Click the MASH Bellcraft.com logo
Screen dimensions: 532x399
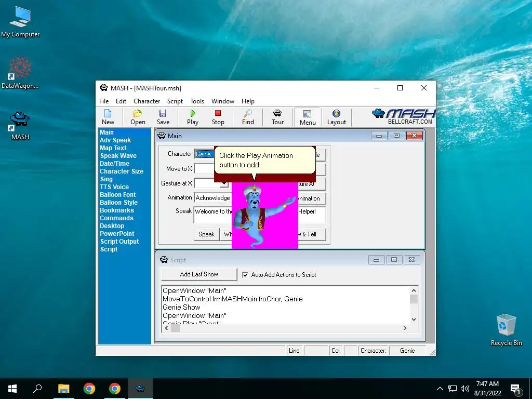403,116
